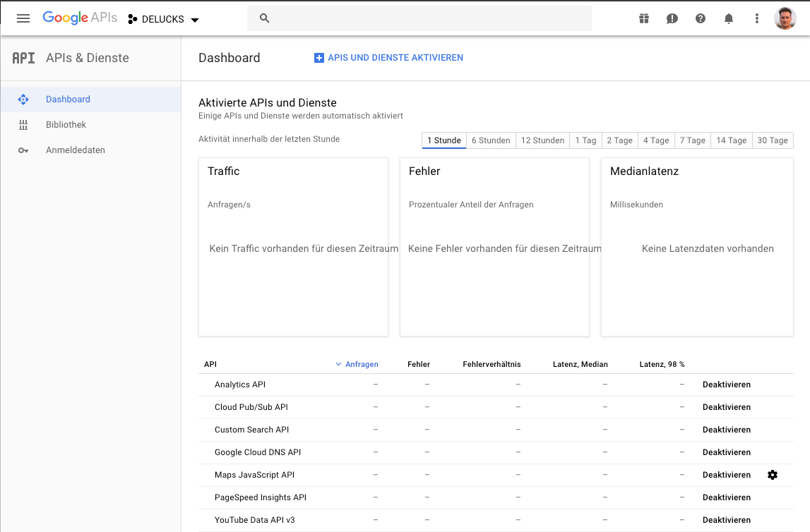
Task: Click the Fehler chart card
Action: (x=494, y=247)
